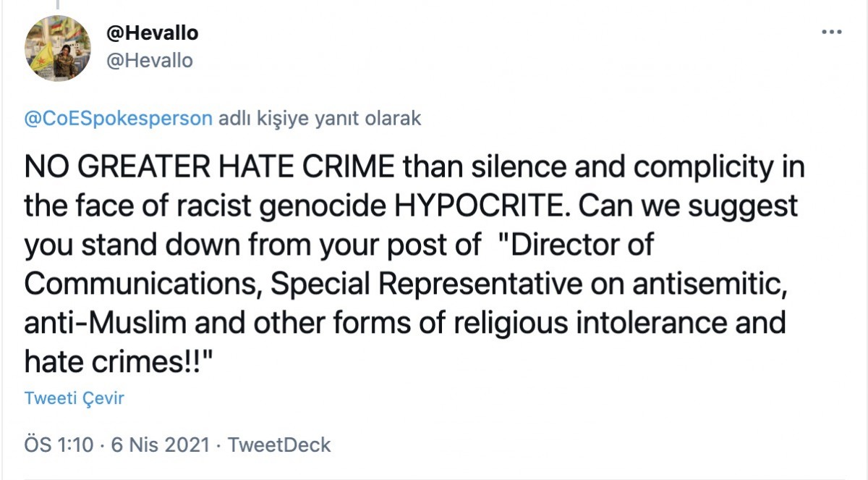Open the bold @Hevallo display name
The width and height of the screenshot is (868, 480).
[x=152, y=33]
